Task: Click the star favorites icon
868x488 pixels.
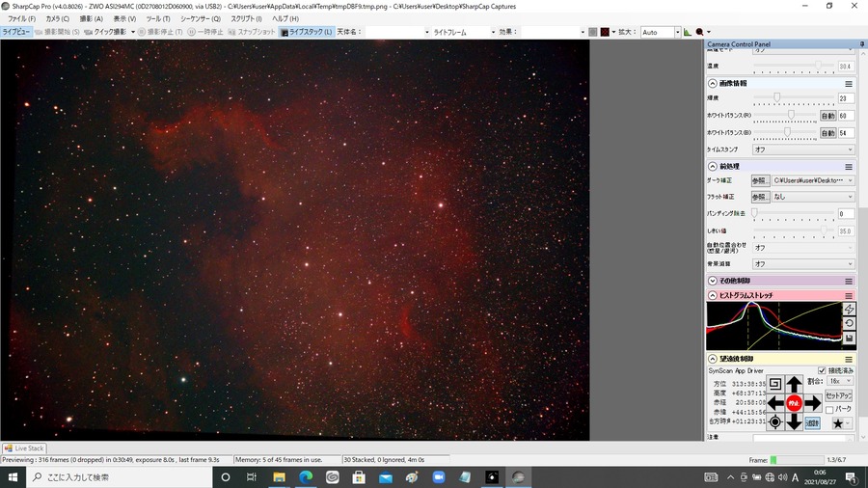Action: click(838, 423)
